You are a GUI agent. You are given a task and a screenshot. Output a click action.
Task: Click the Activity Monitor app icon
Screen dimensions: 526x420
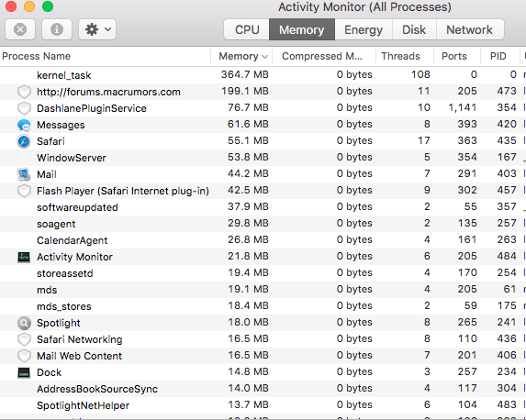pyautogui.click(x=24, y=257)
